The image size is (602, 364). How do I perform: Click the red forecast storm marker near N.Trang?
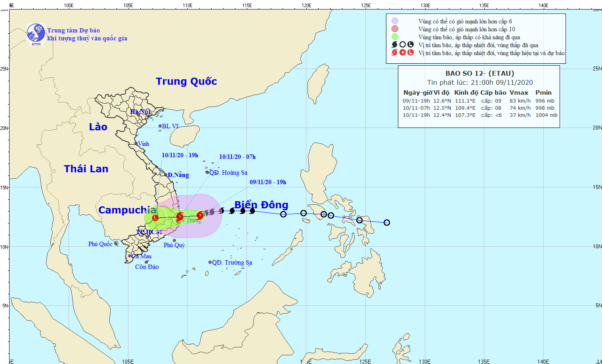tap(180, 216)
